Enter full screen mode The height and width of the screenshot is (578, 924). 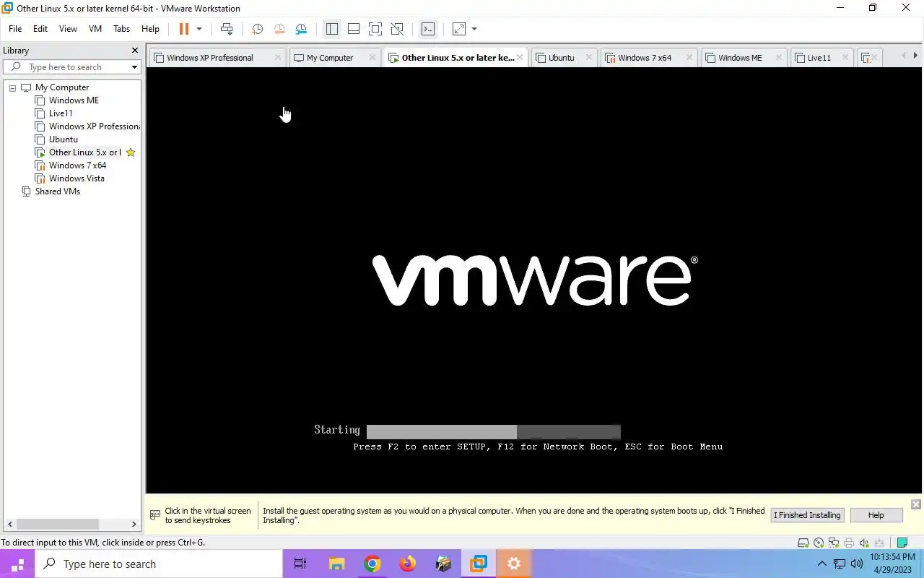click(375, 29)
